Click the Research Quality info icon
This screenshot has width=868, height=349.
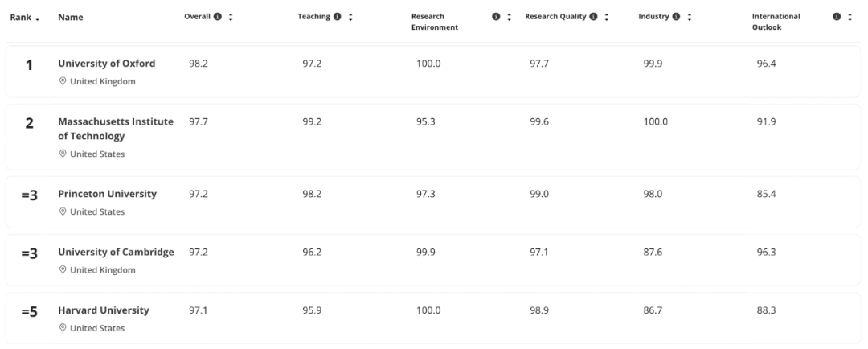point(593,17)
